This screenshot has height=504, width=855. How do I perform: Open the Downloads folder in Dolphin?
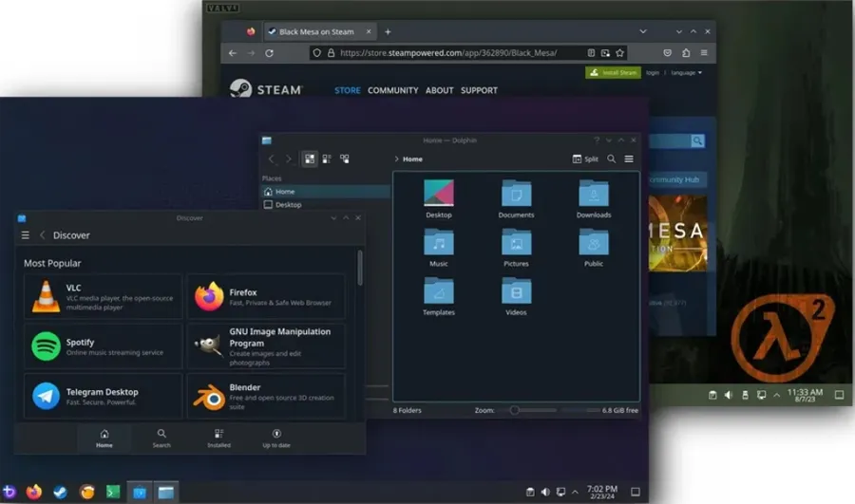pyautogui.click(x=593, y=199)
